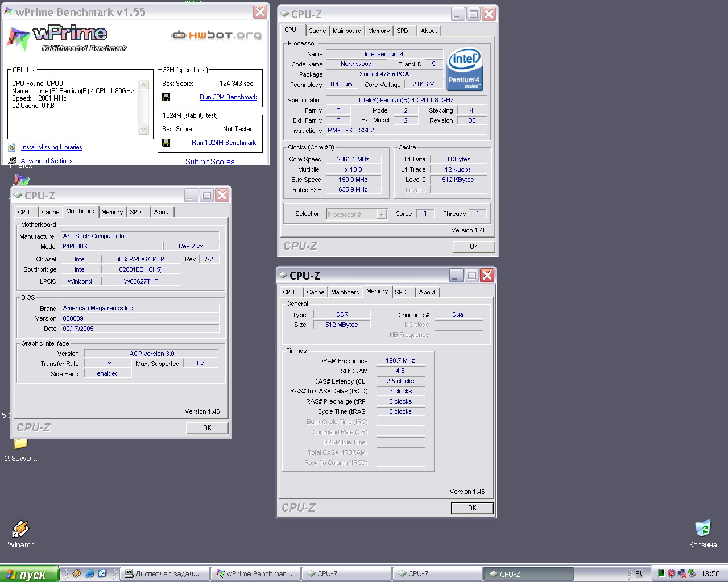Select the Корзина recycle bin desktop icon

703,528
